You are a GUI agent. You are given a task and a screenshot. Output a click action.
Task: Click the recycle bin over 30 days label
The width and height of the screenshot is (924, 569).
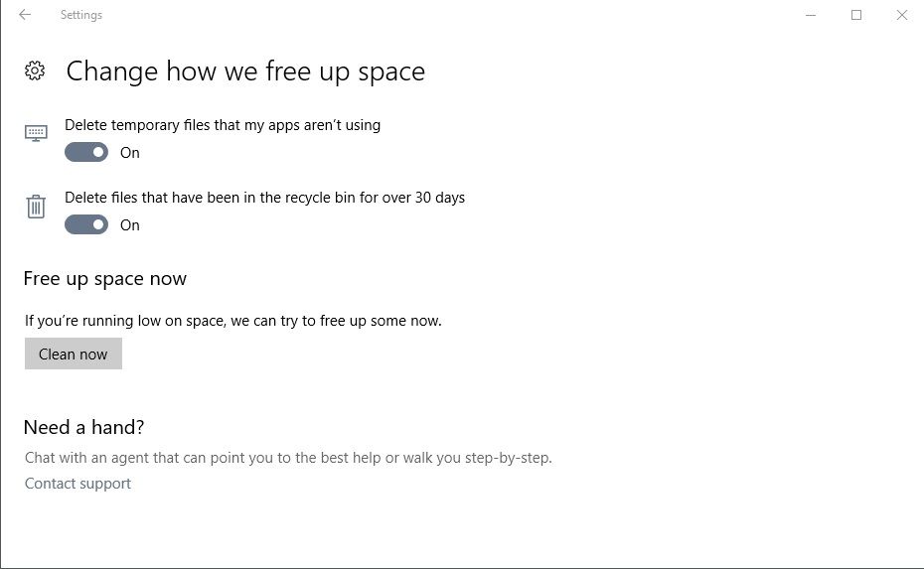(x=264, y=198)
